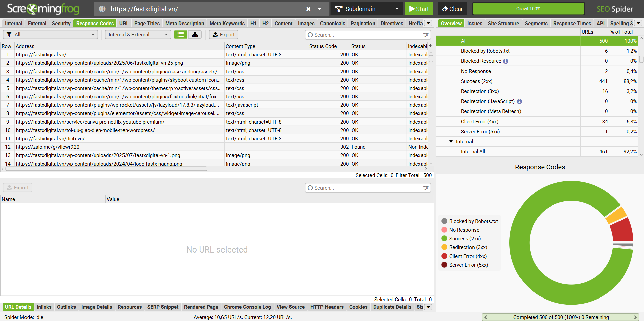Select the https://fastxdigital.vn/dich-vu/ address row

tap(214, 139)
